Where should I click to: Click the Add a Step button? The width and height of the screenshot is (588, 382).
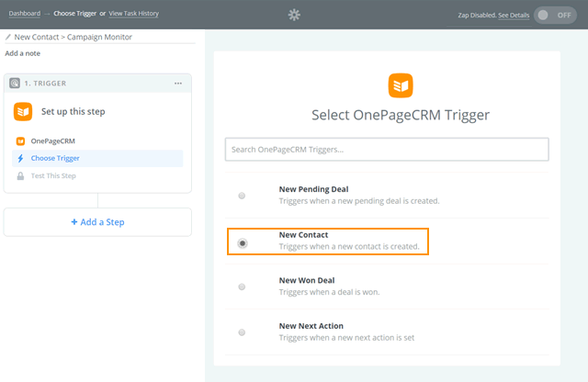(97, 222)
